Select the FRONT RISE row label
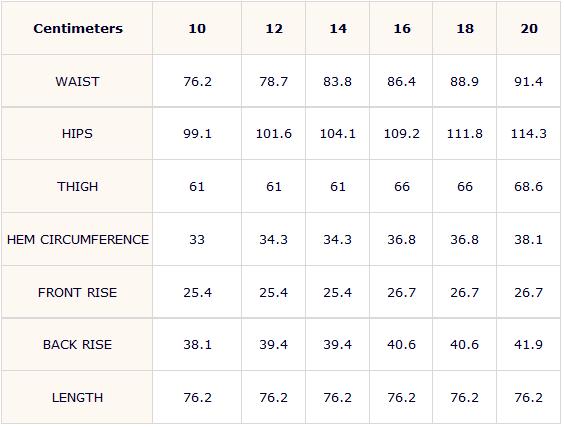564x427 pixels. [x=77, y=292]
